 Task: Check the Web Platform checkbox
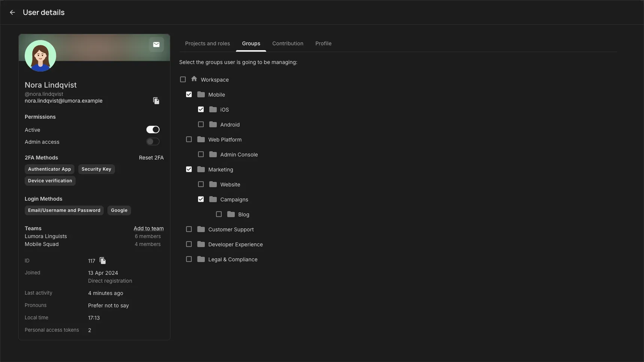pos(189,139)
